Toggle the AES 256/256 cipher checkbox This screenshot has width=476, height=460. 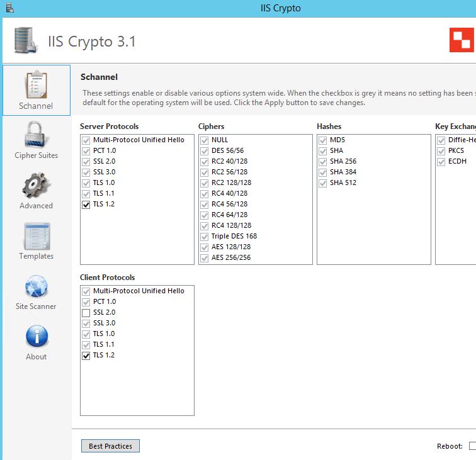(x=204, y=258)
